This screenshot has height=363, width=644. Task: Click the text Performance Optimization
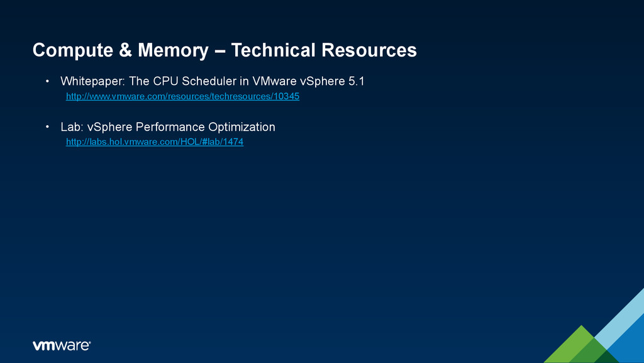click(x=206, y=127)
